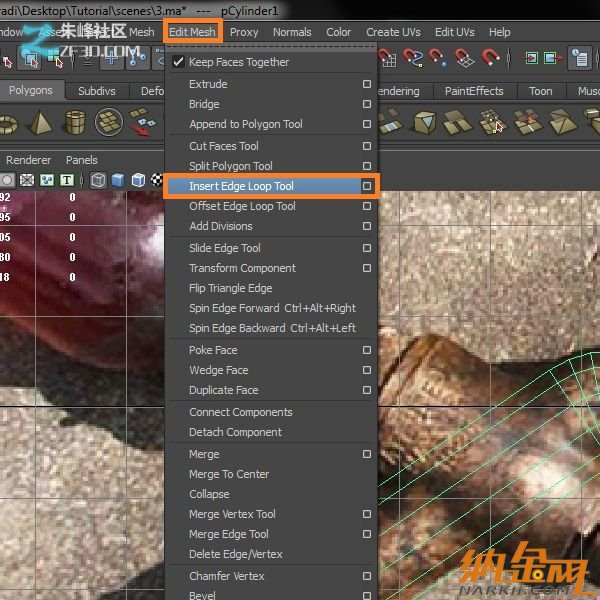This screenshot has width=600, height=600.
Task: Create a polygon pyramid from the shelf
Action: coord(40,122)
